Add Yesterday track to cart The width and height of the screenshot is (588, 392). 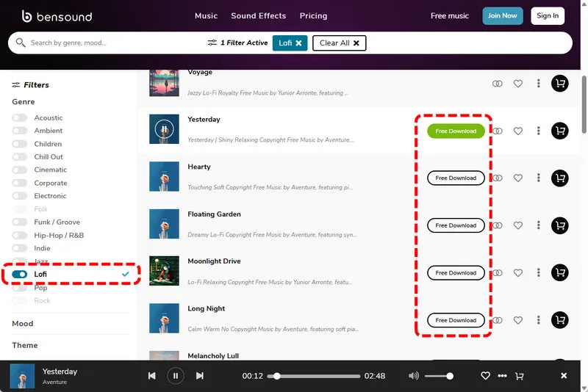click(x=560, y=131)
